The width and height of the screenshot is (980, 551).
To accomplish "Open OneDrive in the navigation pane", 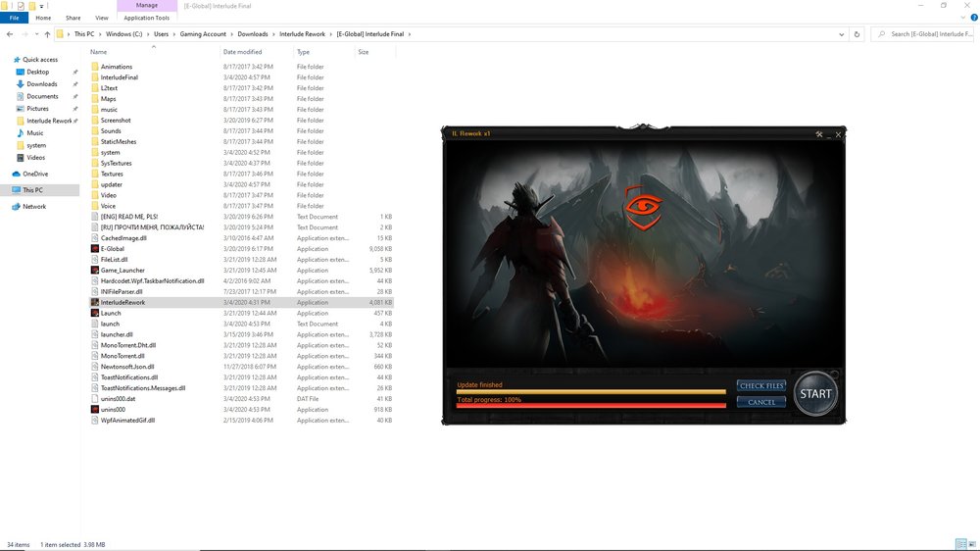I will (35, 174).
